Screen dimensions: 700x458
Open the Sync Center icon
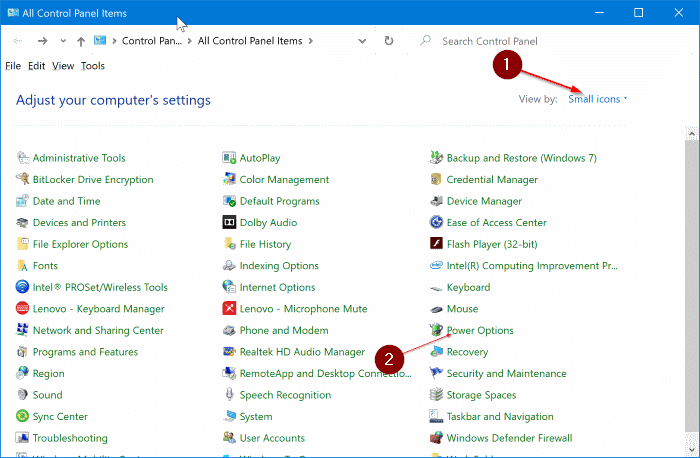[x=22, y=416]
